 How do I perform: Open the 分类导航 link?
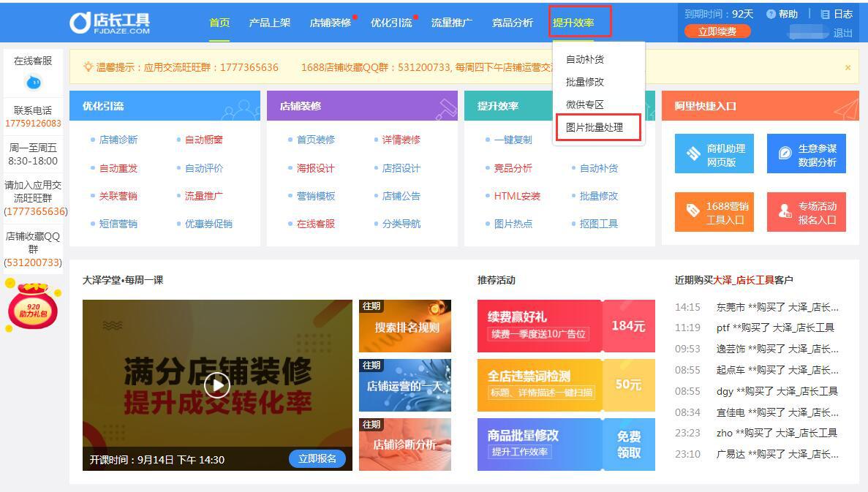pyautogui.click(x=401, y=224)
